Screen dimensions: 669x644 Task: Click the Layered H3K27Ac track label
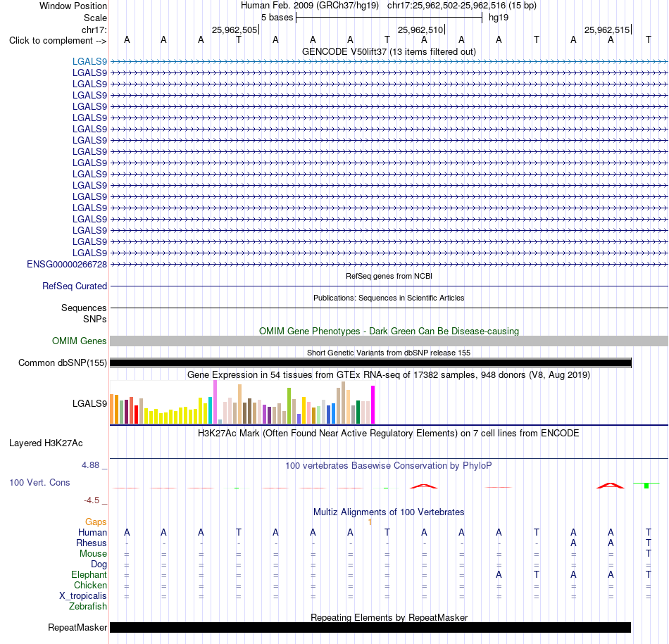pos(46,443)
